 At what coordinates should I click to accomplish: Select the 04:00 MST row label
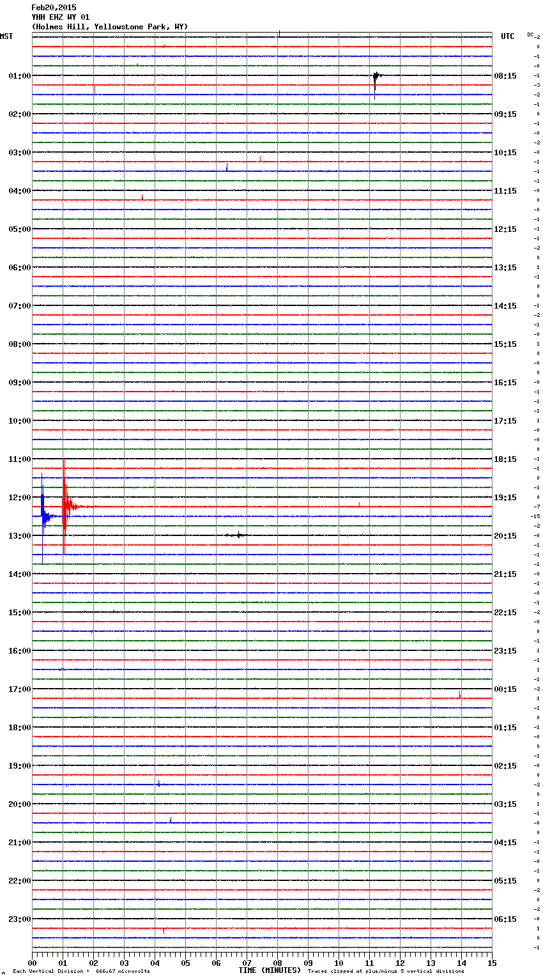(x=20, y=191)
